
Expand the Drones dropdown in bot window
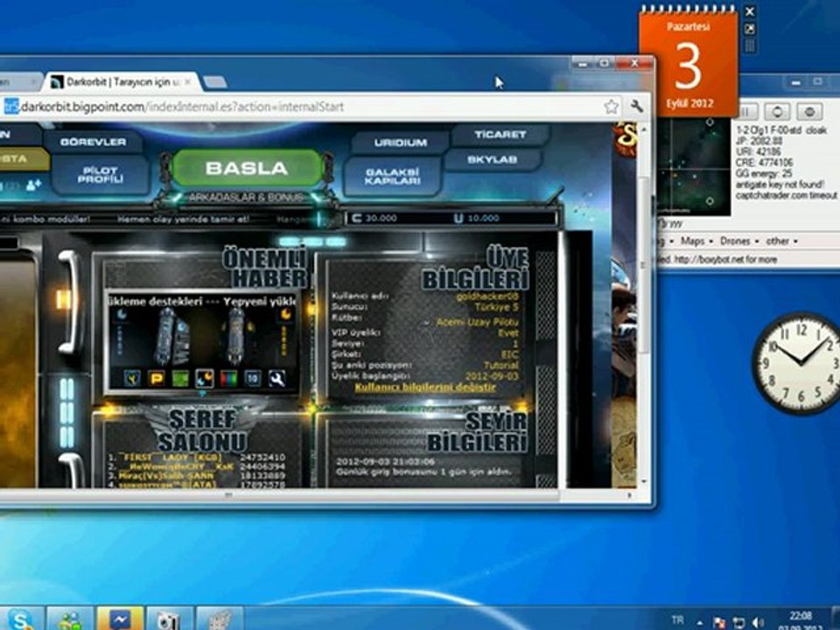coord(739,241)
